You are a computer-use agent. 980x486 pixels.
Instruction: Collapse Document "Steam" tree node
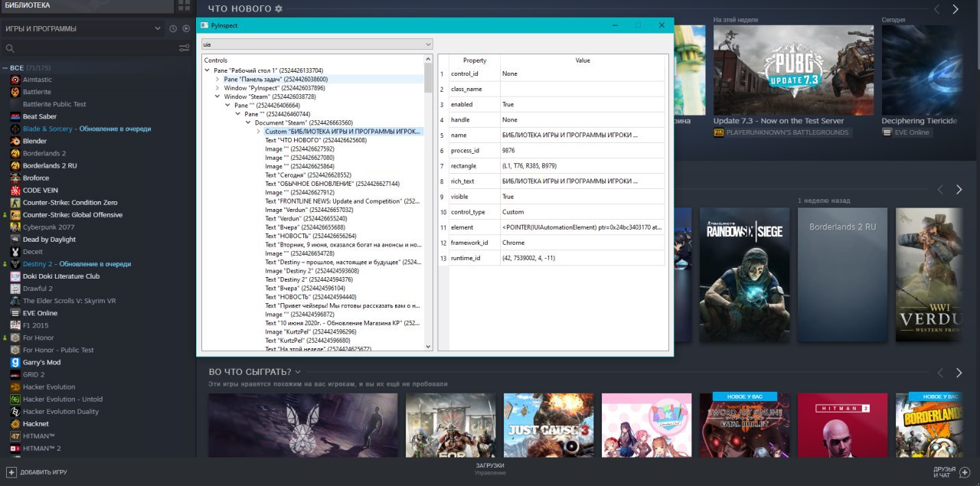click(248, 122)
